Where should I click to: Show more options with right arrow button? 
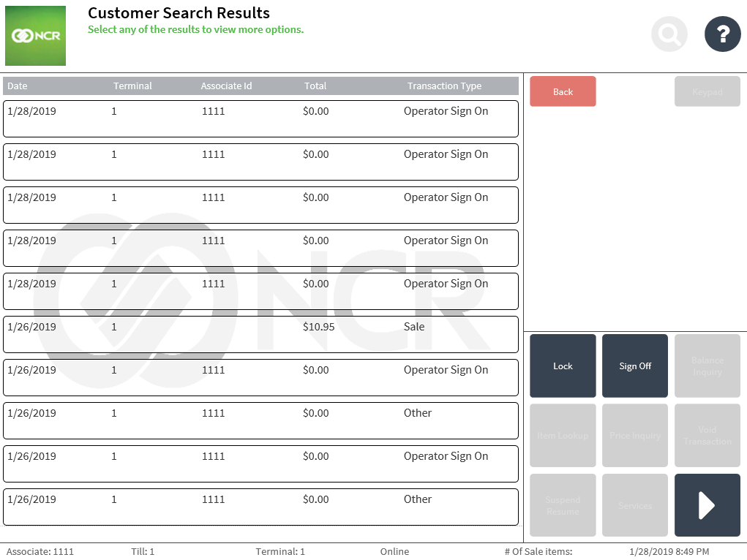(707, 505)
